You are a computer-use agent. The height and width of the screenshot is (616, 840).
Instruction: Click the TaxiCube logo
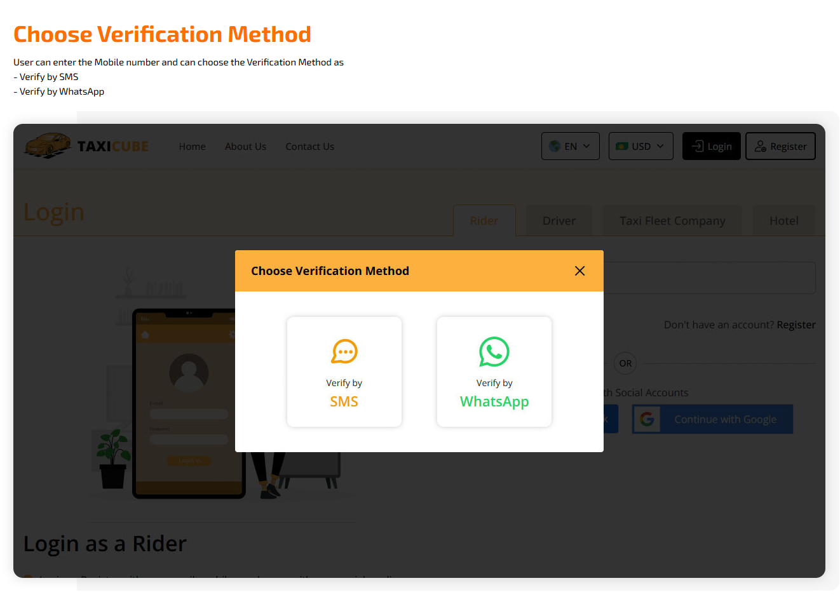pos(86,146)
